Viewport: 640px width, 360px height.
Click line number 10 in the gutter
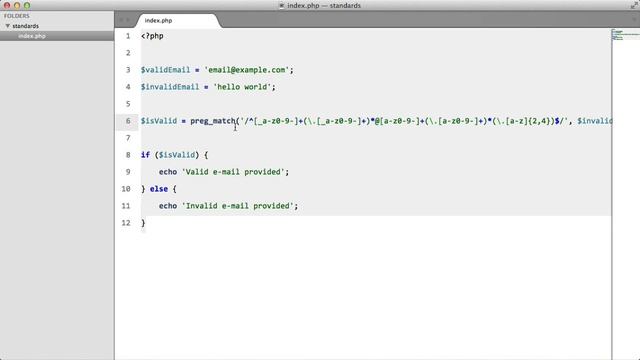[126, 189]
